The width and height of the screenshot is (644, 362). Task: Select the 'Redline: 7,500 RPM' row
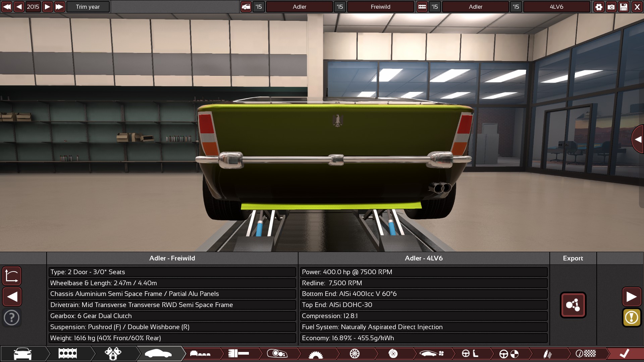pos(424,283)
